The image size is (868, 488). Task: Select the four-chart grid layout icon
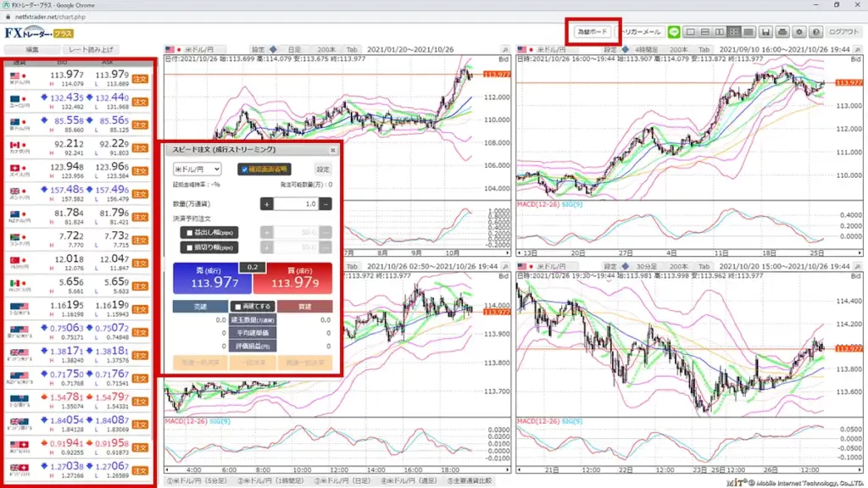tap(734, 32)
